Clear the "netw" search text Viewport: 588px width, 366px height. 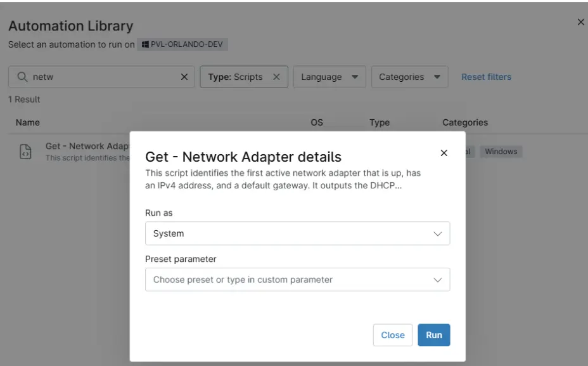[184, 77]
